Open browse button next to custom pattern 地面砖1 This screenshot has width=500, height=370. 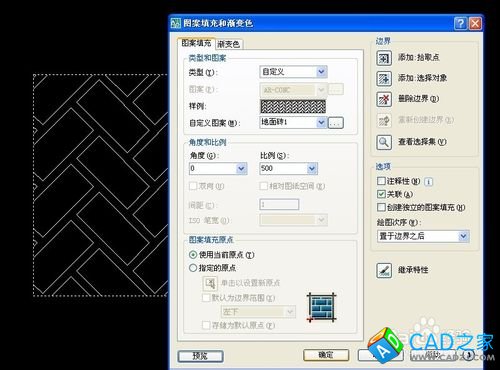[336, 123]
